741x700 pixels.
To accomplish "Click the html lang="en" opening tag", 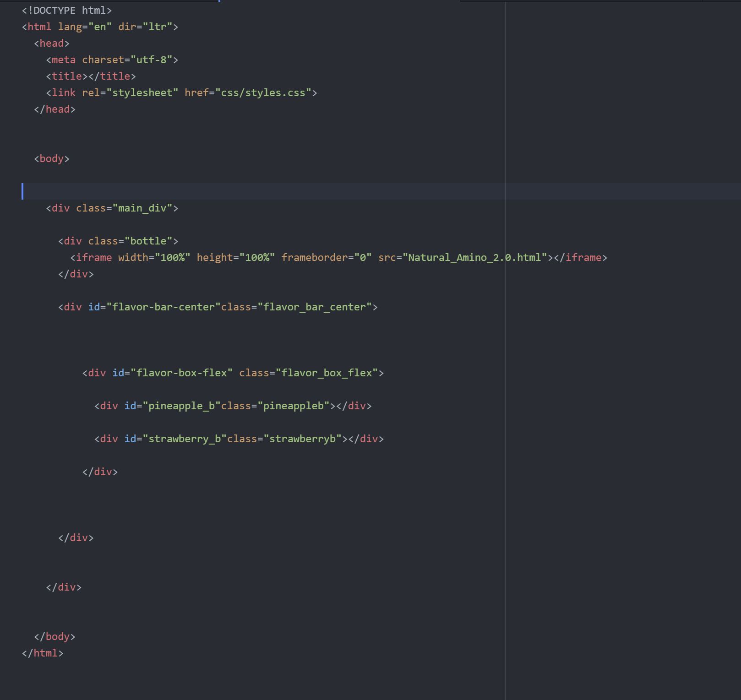I will (100, 27).
